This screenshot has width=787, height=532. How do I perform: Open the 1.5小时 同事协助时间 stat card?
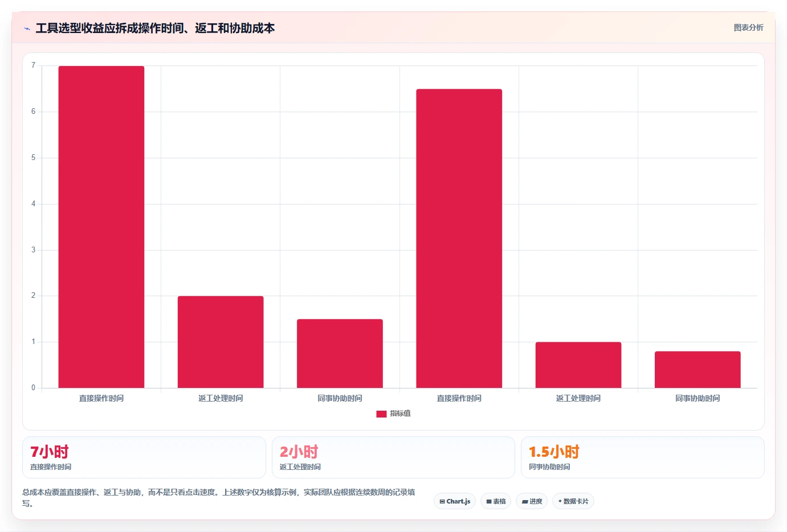643,457
